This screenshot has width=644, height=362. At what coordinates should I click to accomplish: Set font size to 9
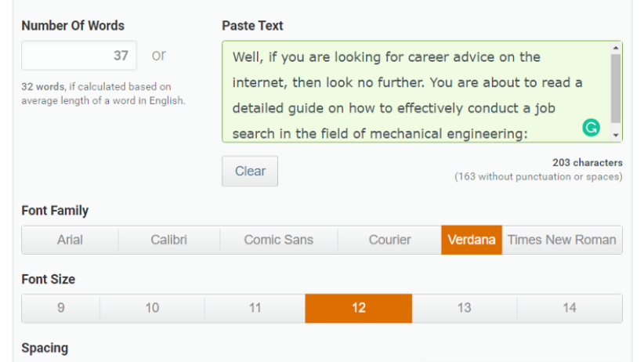61,308
